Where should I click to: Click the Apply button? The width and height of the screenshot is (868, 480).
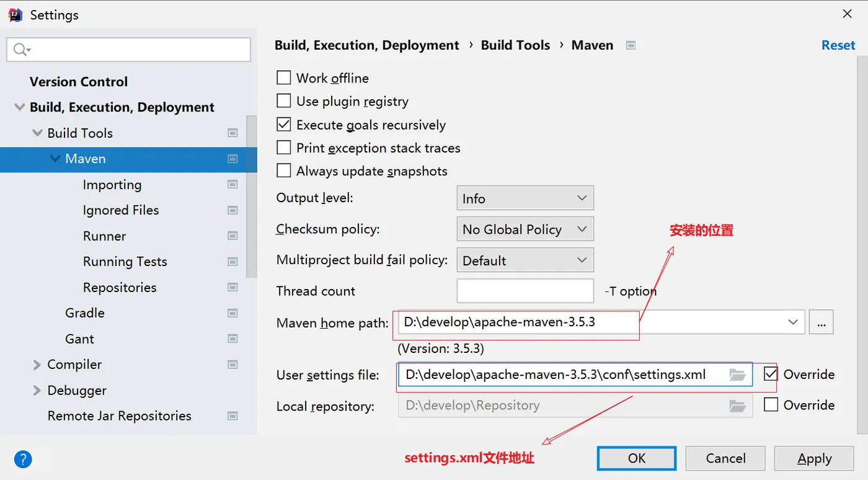pyautogui.click(x=814, y=458)
